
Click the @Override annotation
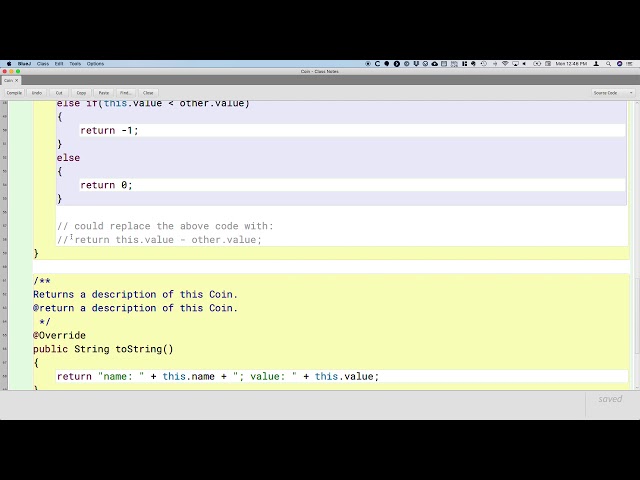[59, 335]
